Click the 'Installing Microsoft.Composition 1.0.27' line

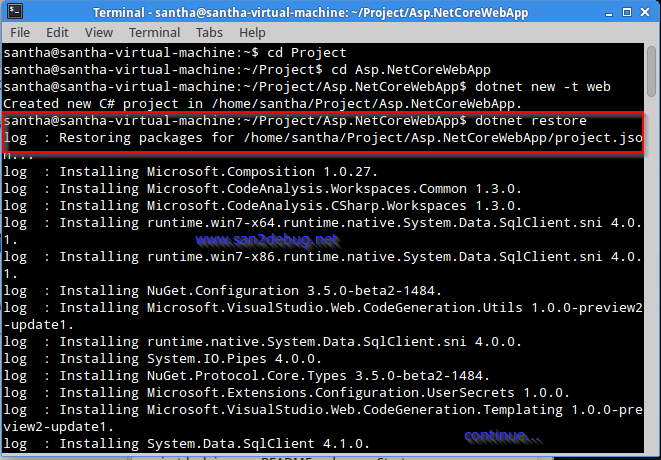[x=191, y=172]
